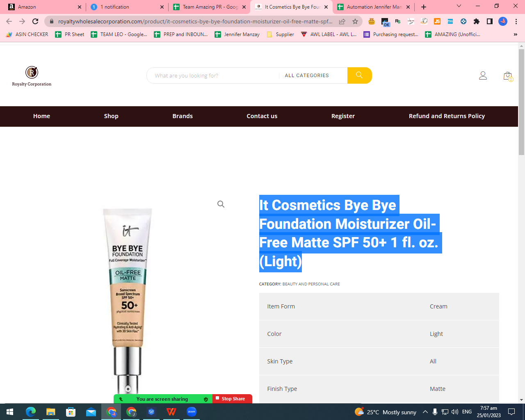
Task: Open the Chrome three-dot menu
Action: click(x=516, y=21)
